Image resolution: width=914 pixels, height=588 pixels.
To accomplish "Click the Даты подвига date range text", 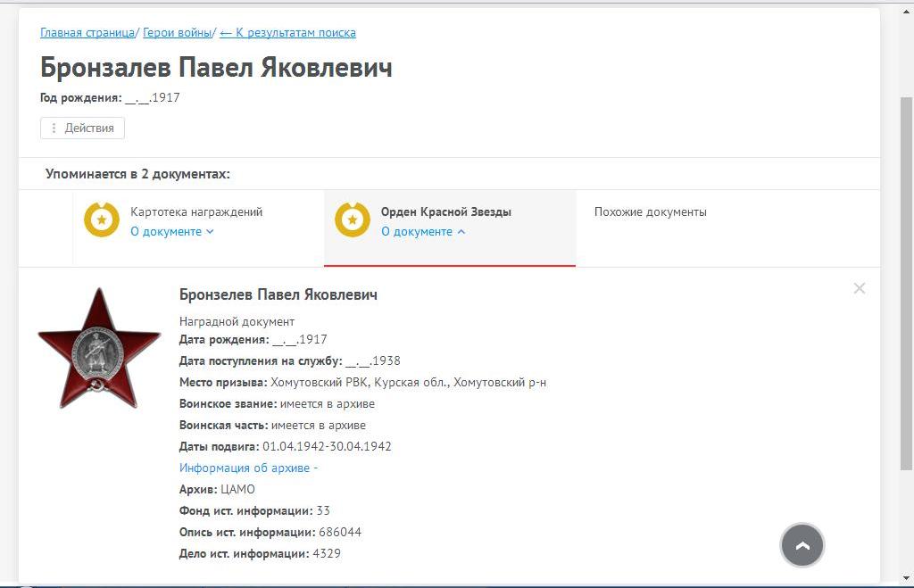I will point(327,447).
